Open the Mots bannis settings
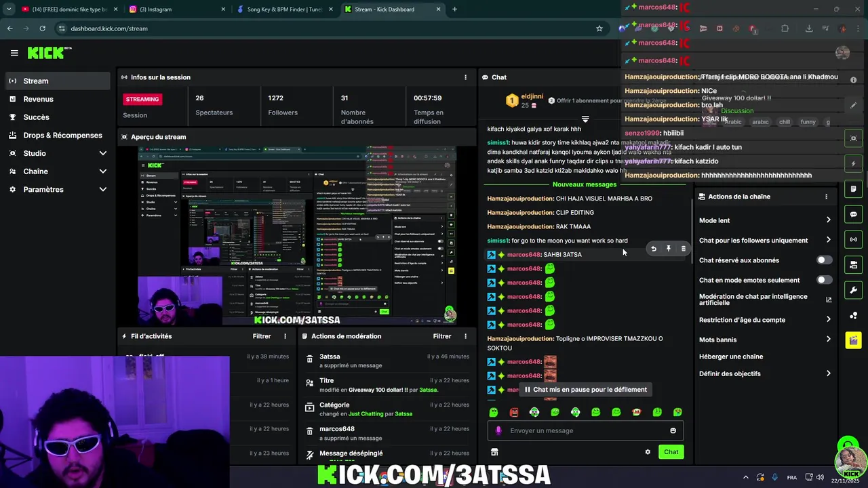The height and width of the screenshot is (488, 868). tap(765, 340)
